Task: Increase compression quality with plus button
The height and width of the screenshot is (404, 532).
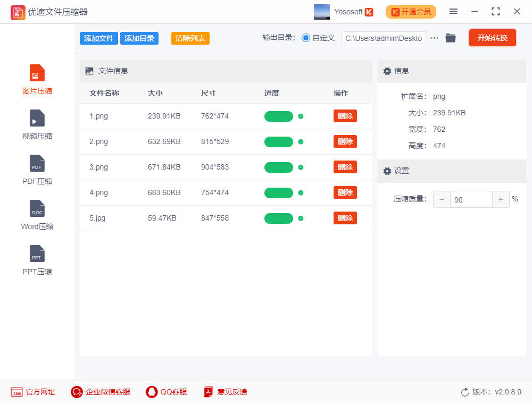Action: click(x=501, y=199)
